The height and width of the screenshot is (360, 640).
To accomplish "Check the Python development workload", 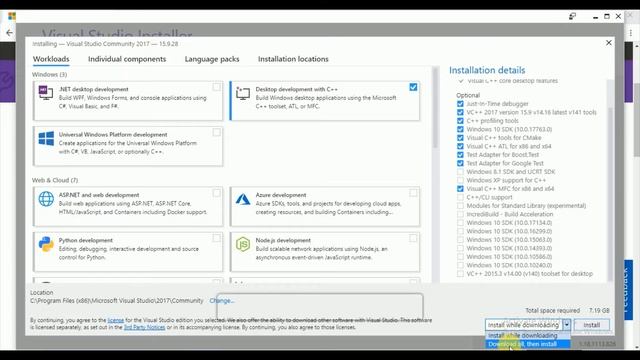I will [x=216, y=238].
